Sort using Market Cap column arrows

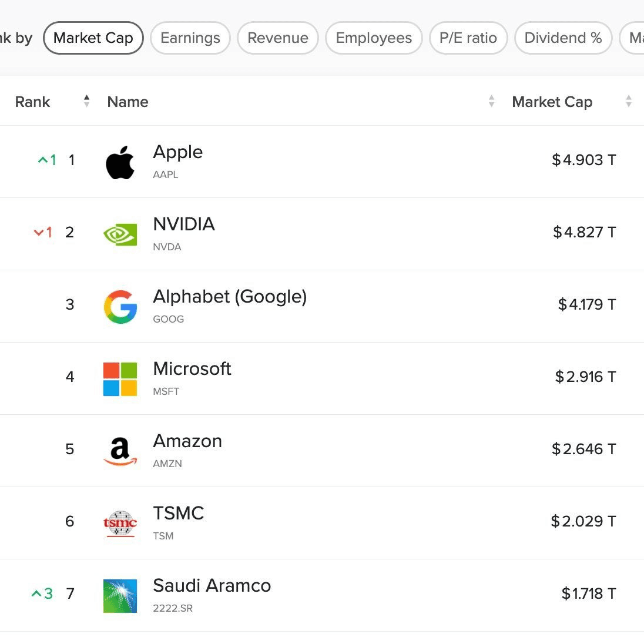click(x=628, y=101)
